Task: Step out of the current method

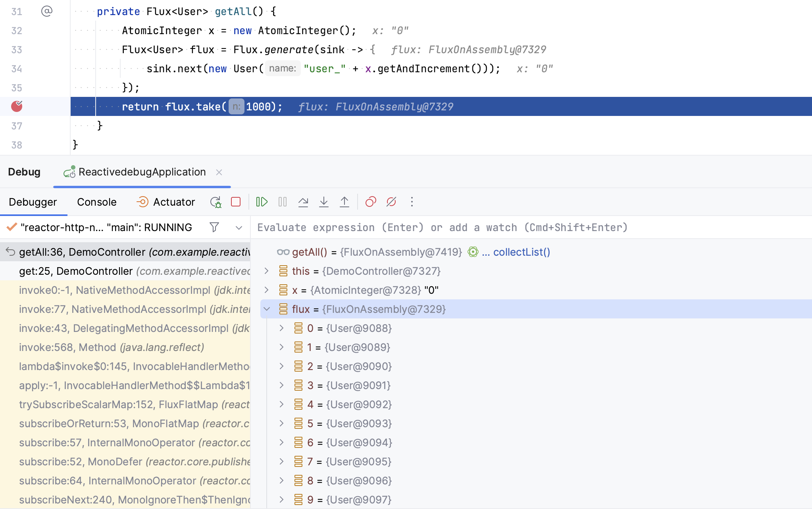Action: 344,202
